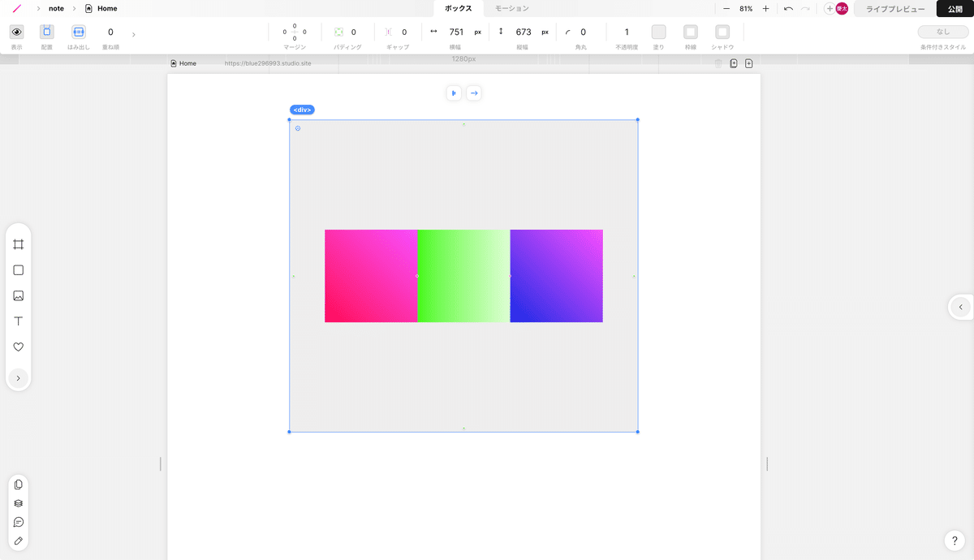Select the pink gradient box

tap(371, 276)
